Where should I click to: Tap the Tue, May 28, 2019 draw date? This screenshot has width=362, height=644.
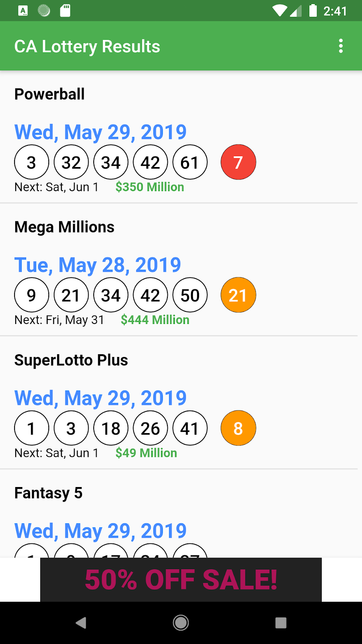pos(98,265)
